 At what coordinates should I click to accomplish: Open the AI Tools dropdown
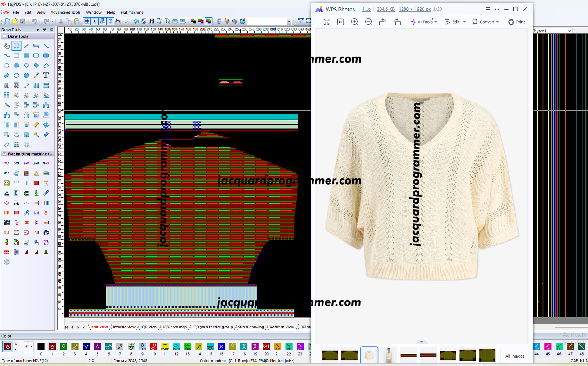click(424, 22)
